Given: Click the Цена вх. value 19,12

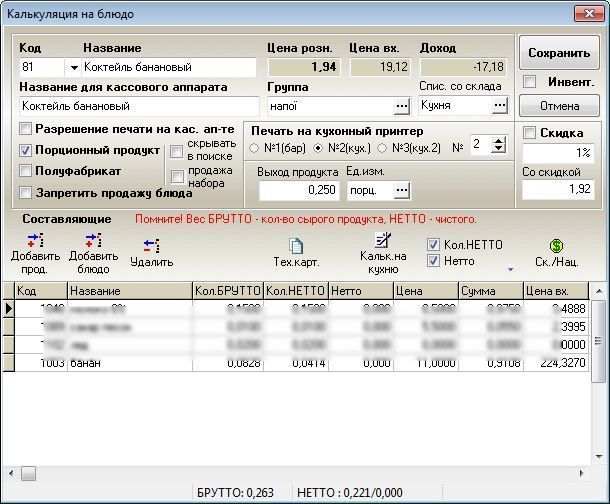Looking at the screenshot, I should (381, 67).
